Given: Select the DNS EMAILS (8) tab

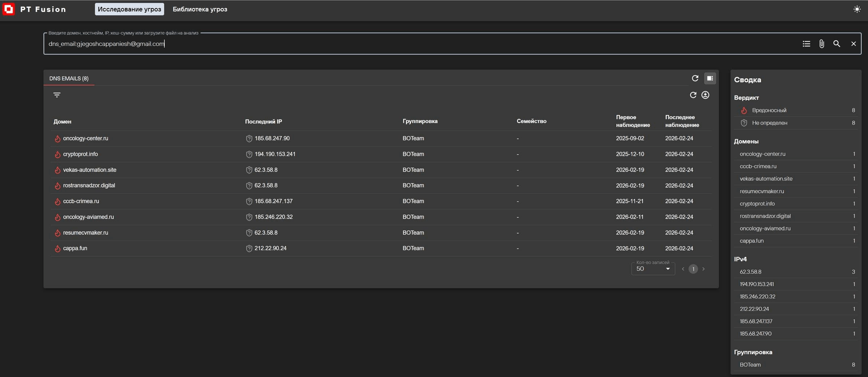Looking at the screenshot, I should pyautogui.click(x=69, y=78).
